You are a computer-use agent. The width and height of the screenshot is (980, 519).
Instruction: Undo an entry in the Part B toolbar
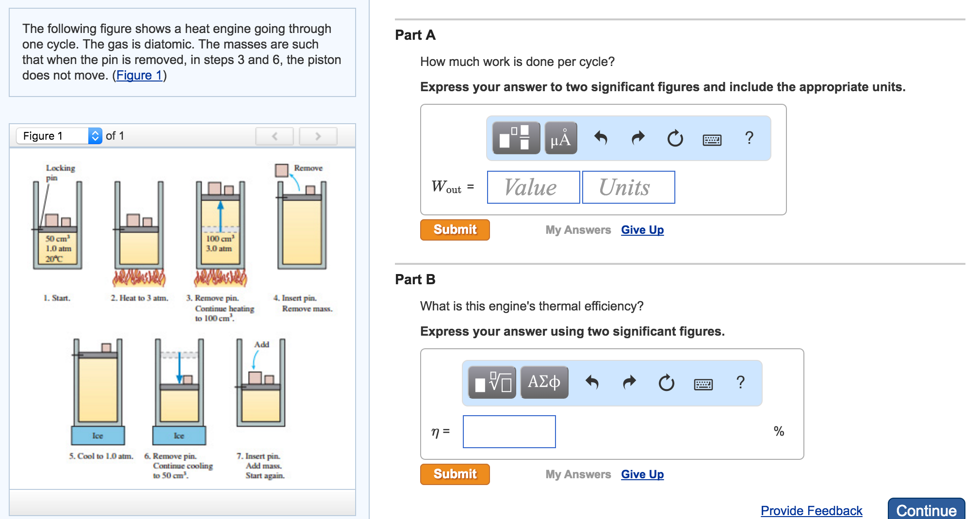(x=592, y=382)
